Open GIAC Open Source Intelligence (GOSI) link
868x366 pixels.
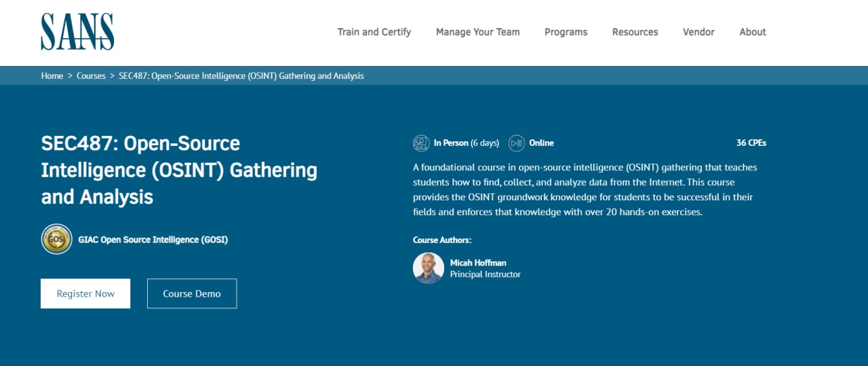tap(153, 240)
